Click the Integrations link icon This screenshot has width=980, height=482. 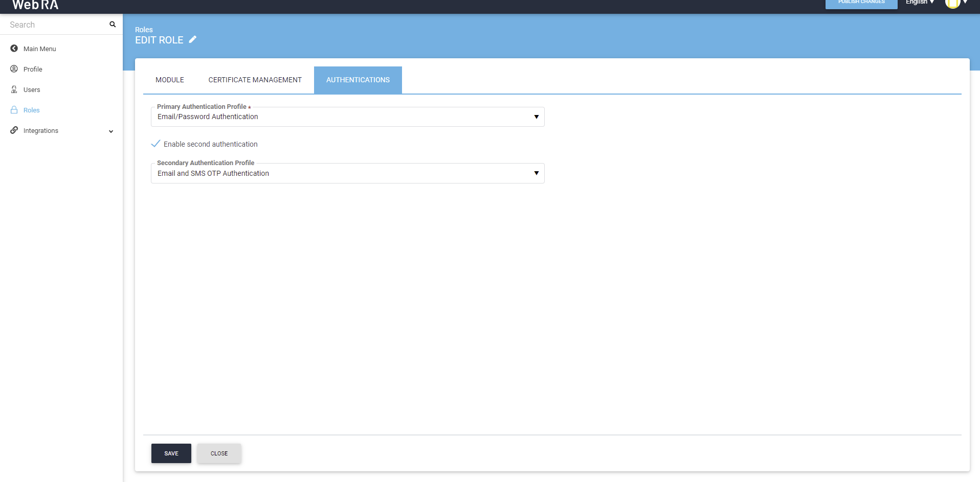[x=14, y=130]
